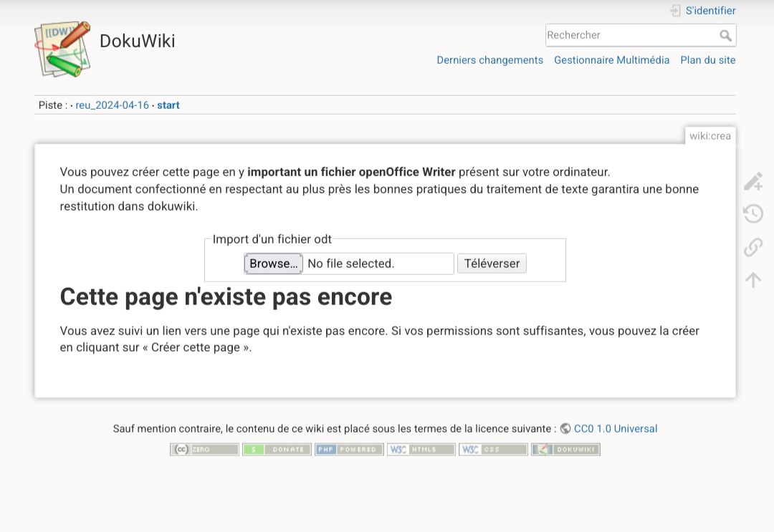Image resolution: width=774 pixels, height=532 pixels.
Task: Click the DokuWiki footer badge
Action: [565, 450]
